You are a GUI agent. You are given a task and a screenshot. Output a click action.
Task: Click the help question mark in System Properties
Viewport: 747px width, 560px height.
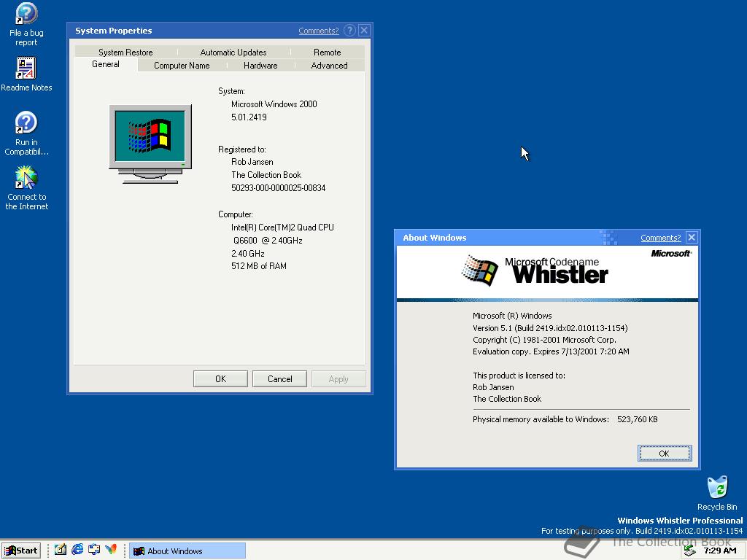click(349, 31)
